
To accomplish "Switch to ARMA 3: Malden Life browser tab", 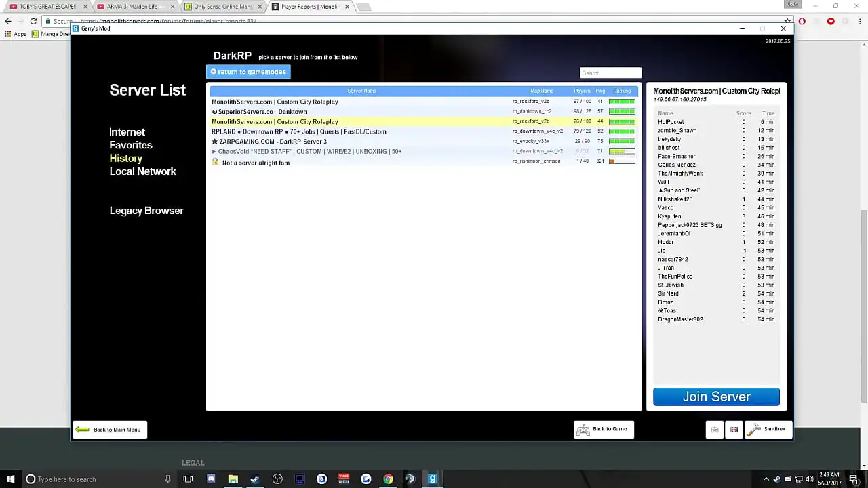I will (136, 7).
